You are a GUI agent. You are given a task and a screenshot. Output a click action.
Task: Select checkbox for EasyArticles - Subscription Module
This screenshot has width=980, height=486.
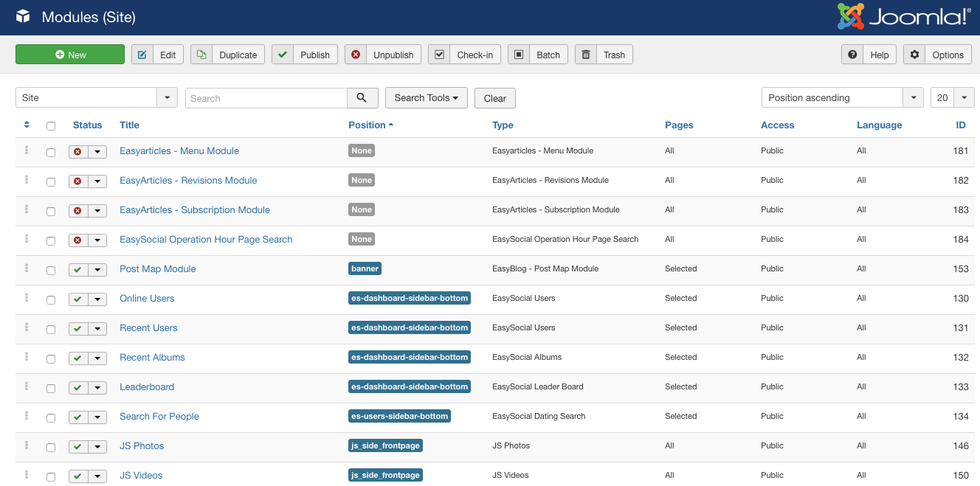(x=51, y=212)
